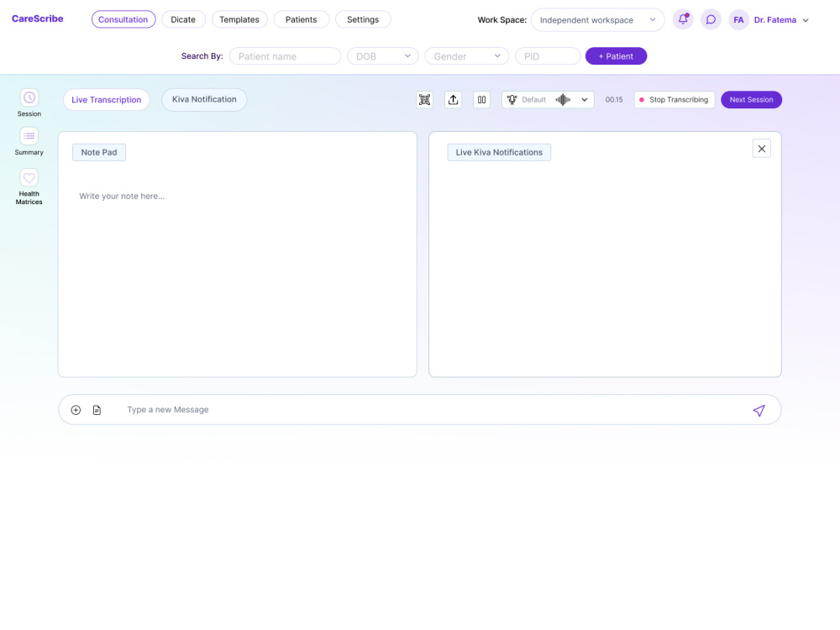The width and height of the screenshot is (840, 630).
Task: Focus the Type a new Message field
Action: [x=417, y=410]
